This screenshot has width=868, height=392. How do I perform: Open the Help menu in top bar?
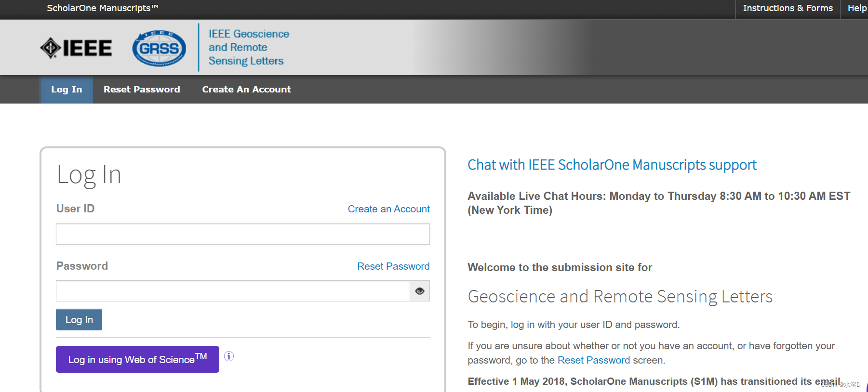point(856,8)
